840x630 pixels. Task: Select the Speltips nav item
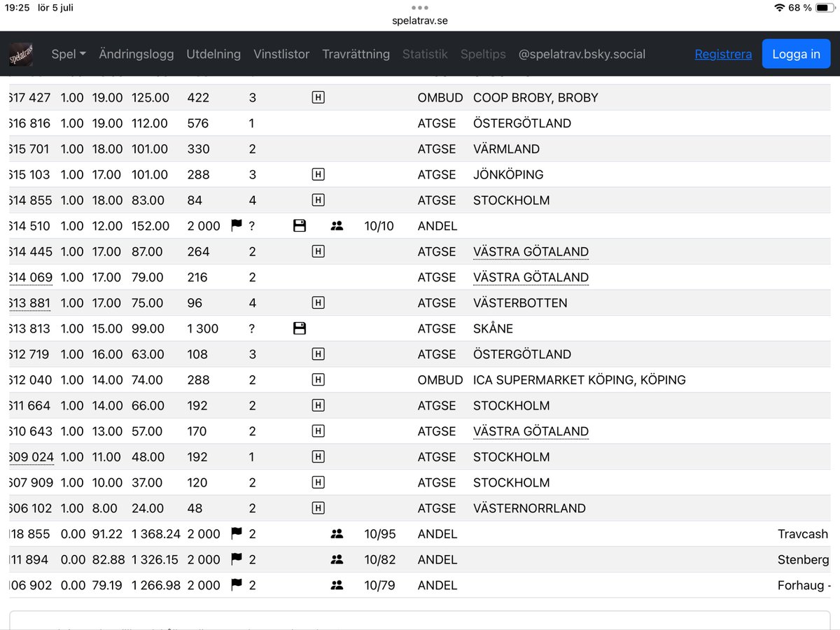pos(483,54)
